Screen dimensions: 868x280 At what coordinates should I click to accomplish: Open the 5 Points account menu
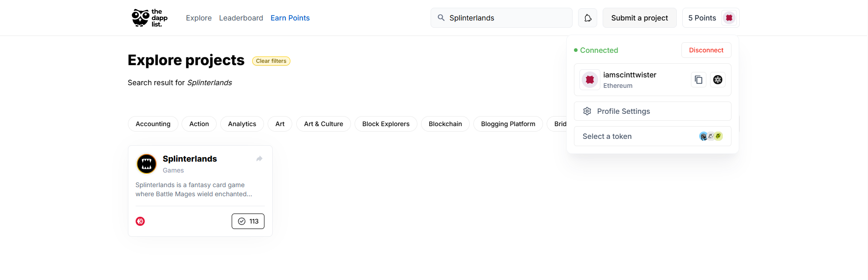point(711,18)
